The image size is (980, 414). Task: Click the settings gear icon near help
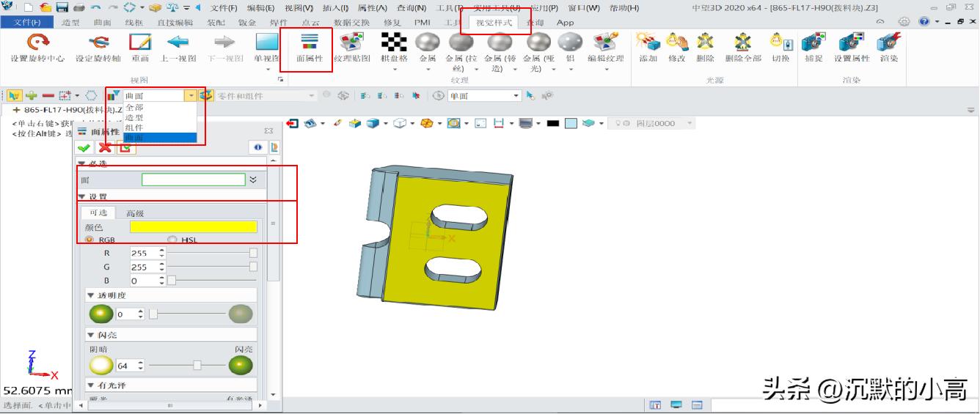tap(904, 22)
